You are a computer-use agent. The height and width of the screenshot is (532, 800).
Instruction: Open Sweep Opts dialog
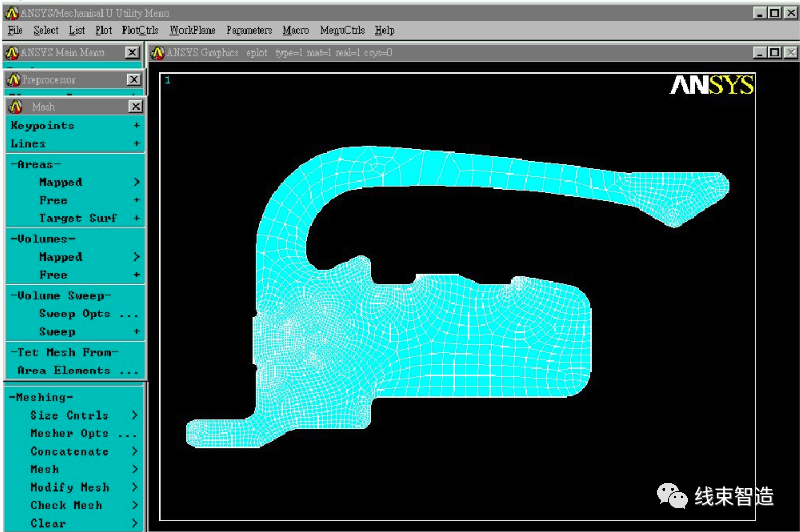point(75,314)
